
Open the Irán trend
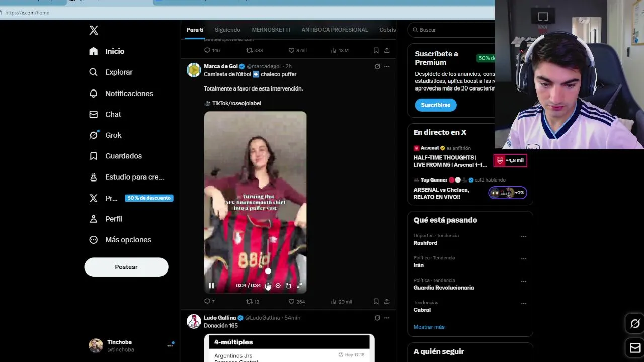click(x=419, y=265)
